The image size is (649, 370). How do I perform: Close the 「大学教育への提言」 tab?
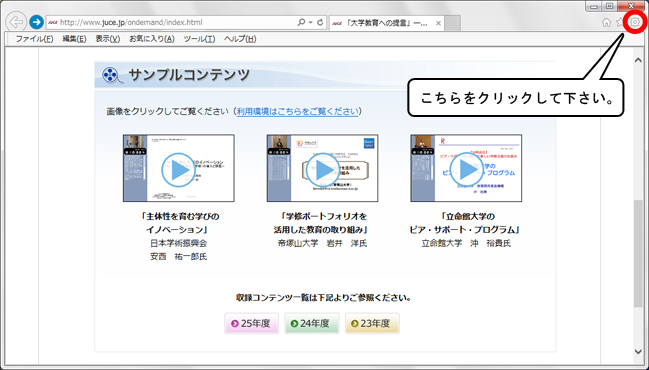coord(438,23)
